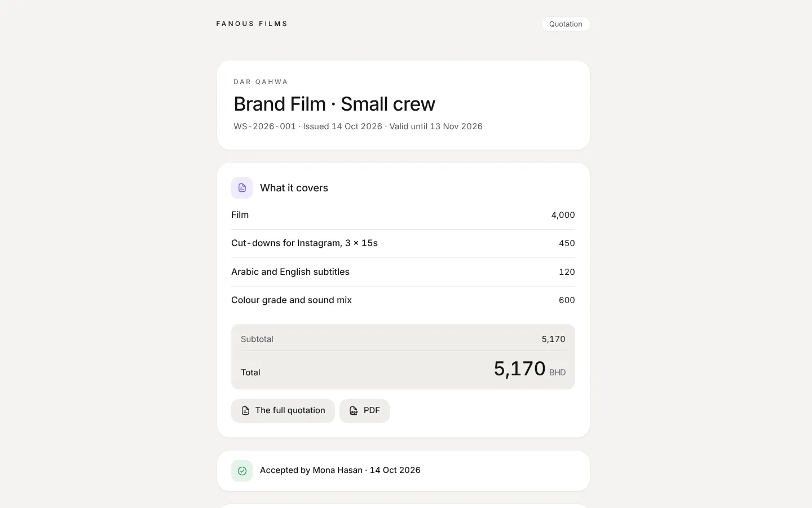Click the Colour grade and sound mix item
This screenshot has width=812, height=508.
(292, 300)
